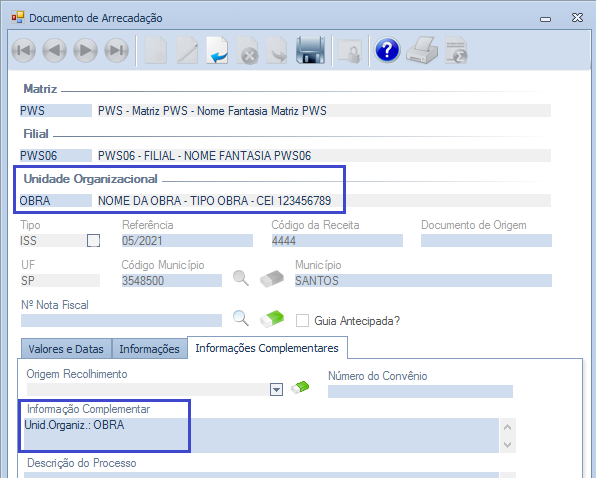Switch to Valores e Datas tab
The width and height of the screenshot is (596, 478).
pyautogui.click(x=66, y=349)
